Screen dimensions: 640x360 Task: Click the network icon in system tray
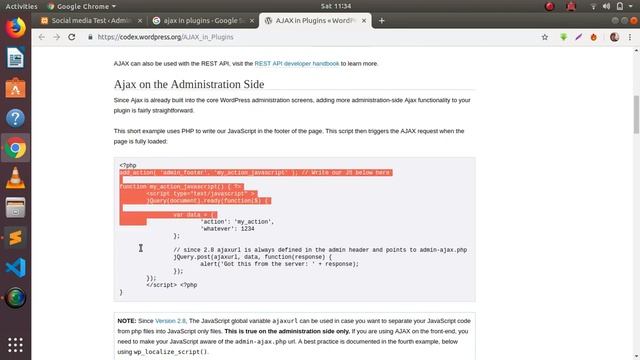(593, 6)
